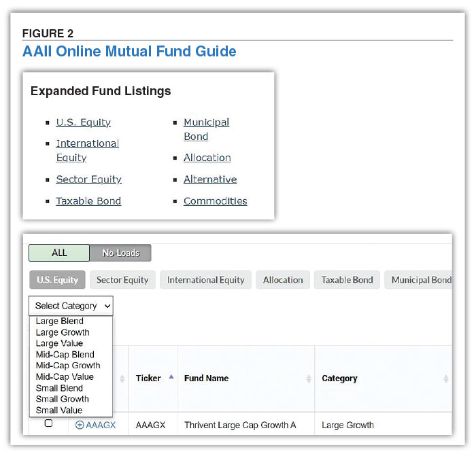This screenshot has width=476, height=458.
Task: Sort table by Category column arrows
Action: 446,378
